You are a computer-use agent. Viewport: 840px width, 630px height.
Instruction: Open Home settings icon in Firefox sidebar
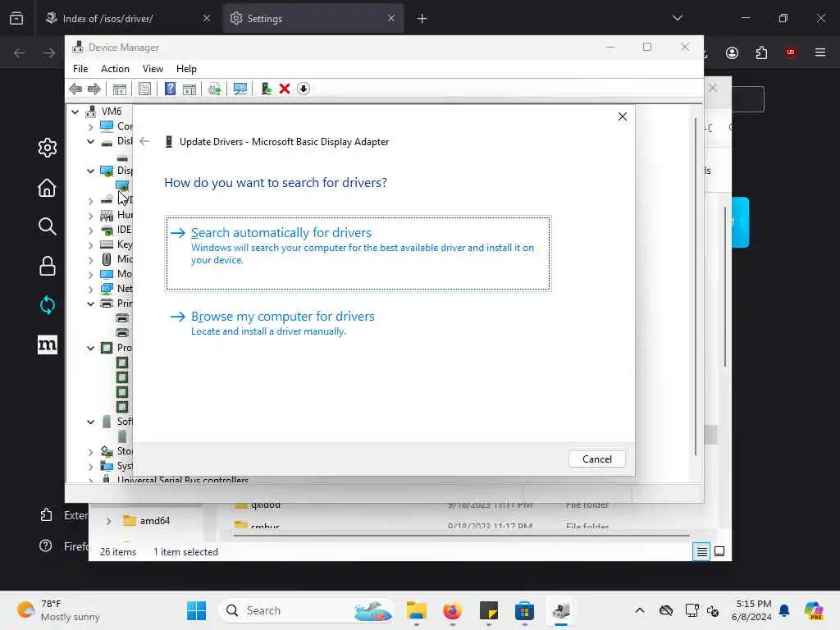pos(47,188)
